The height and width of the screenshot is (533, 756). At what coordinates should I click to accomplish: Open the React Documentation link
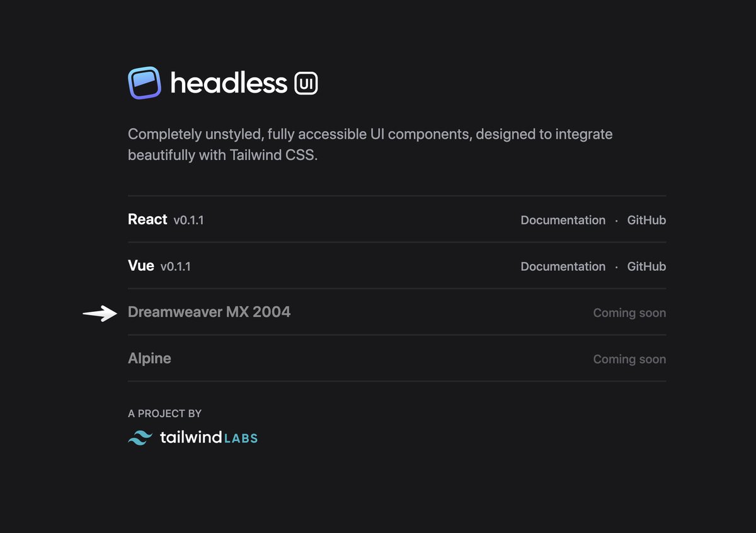point(563,220)
